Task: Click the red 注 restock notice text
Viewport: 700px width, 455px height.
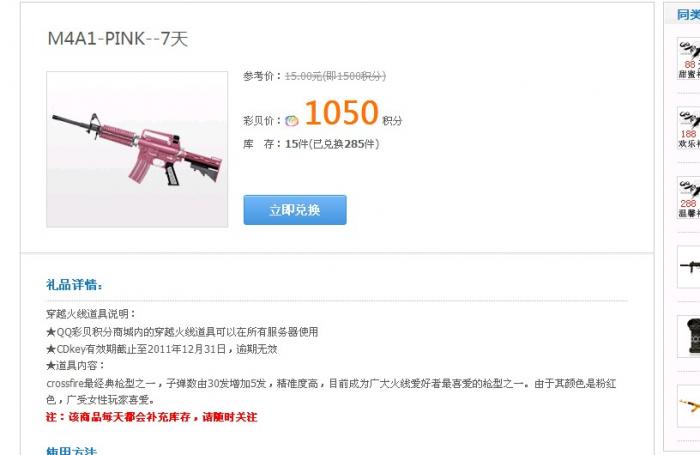Action: click(x=152, y=417)
